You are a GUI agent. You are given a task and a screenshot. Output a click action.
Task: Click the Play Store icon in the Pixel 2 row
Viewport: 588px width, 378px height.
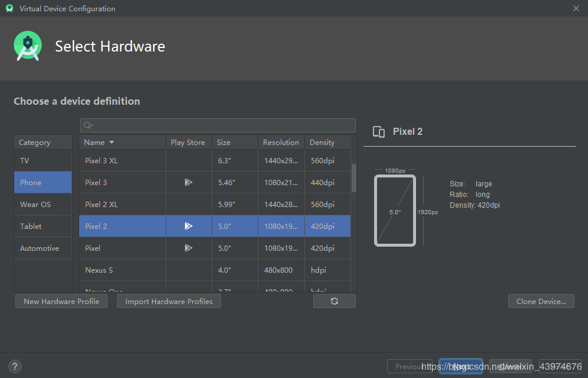189,226
